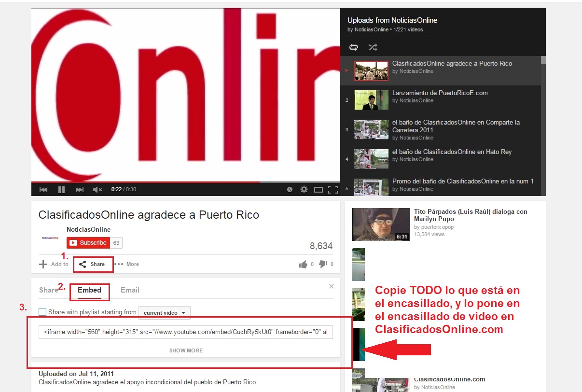
Task: Pause the playing video
Action: pos(61,190)
